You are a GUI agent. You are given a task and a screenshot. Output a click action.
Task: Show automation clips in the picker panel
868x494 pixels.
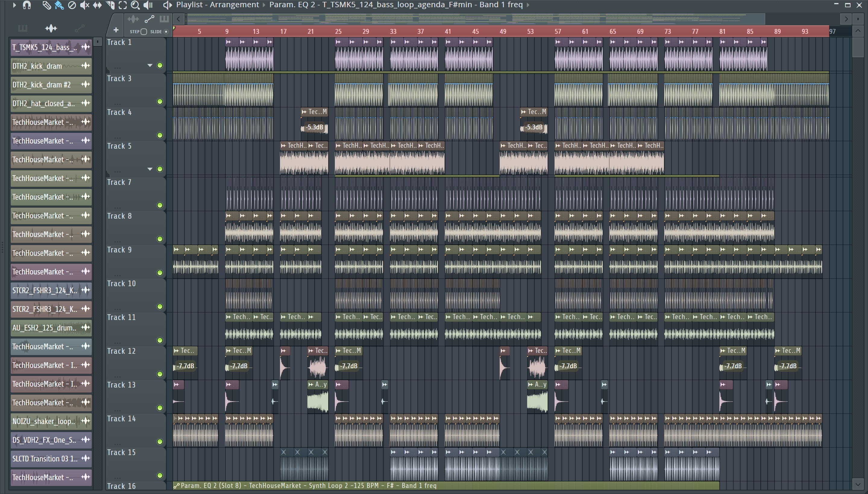(80, 28)
